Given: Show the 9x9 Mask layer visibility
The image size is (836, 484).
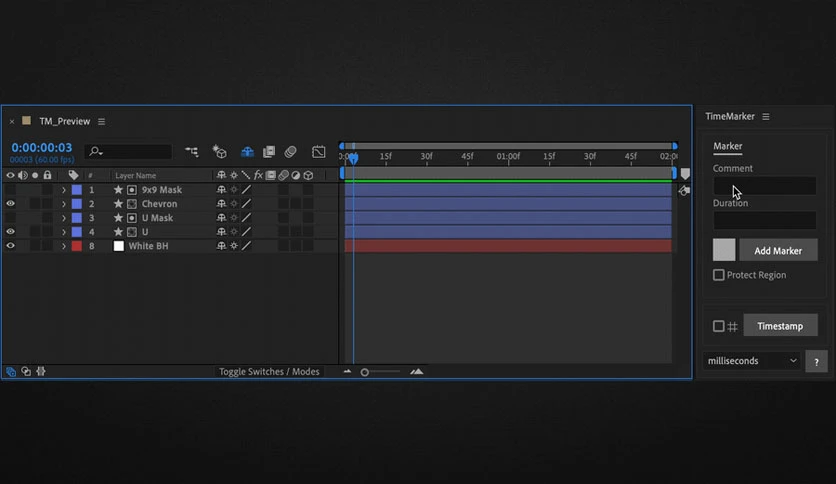Looking at the screenshot, I should [10, 190].
